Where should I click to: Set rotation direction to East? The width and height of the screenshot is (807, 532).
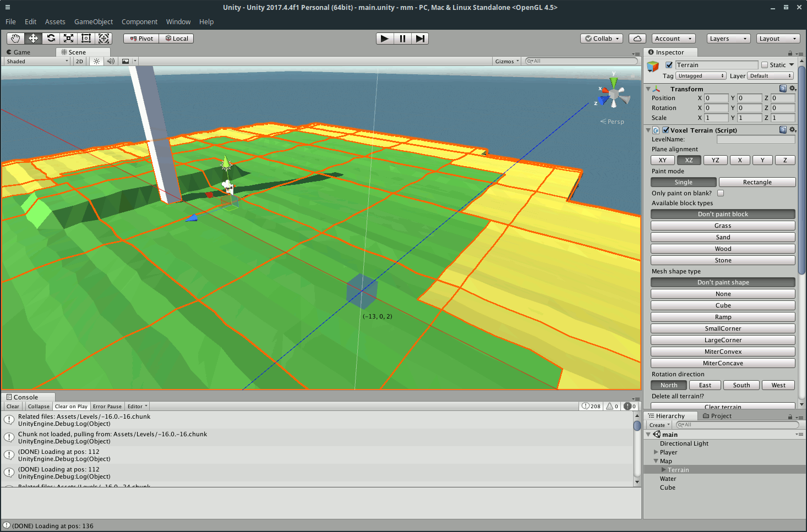tap(705, 385)
